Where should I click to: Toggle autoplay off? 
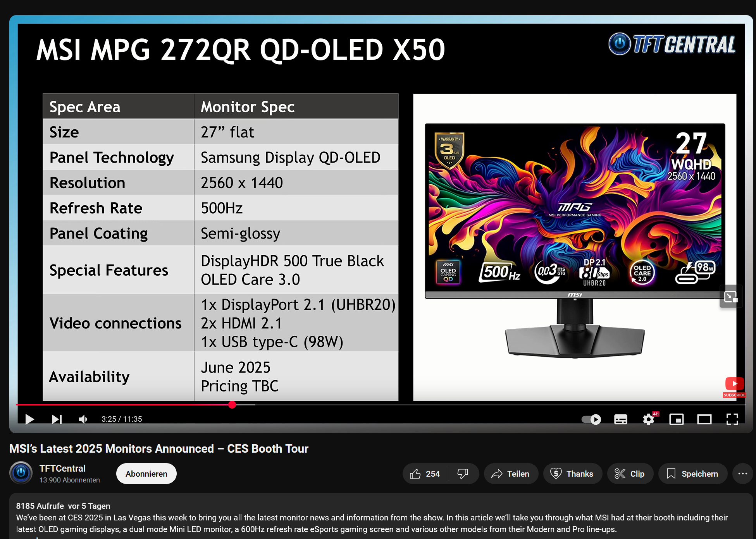pos(591,419)
